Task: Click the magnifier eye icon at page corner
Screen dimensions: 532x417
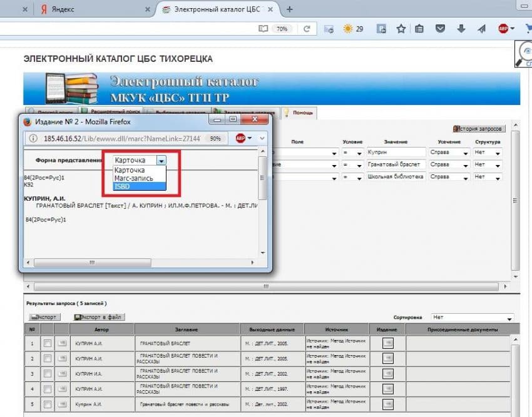Action: [523, 54]
